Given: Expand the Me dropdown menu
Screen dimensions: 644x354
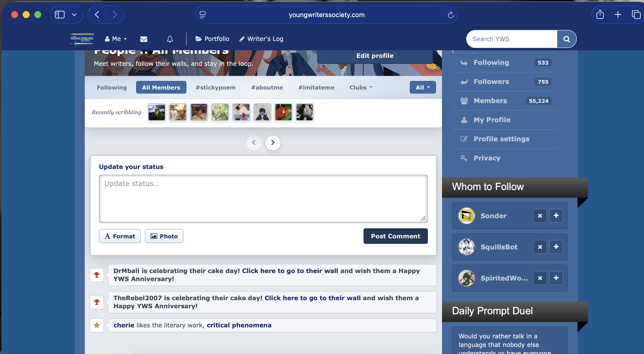Looking at the screenshot, I should click(x=116, y=39).
